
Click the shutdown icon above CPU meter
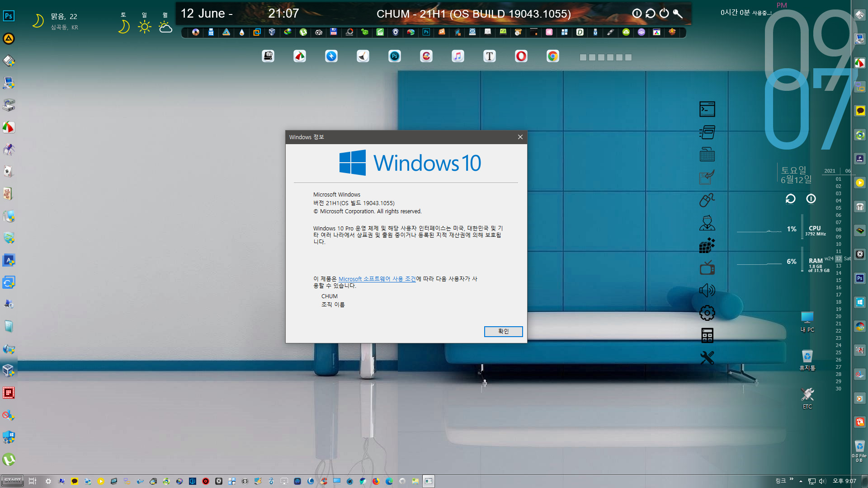(x=811, y=199)
